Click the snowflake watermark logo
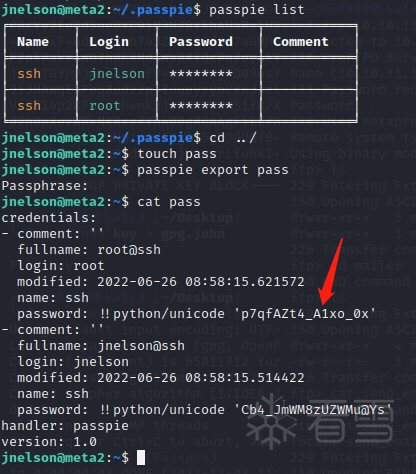The height and width of the screenshot is (474, 416). point(271,421)
